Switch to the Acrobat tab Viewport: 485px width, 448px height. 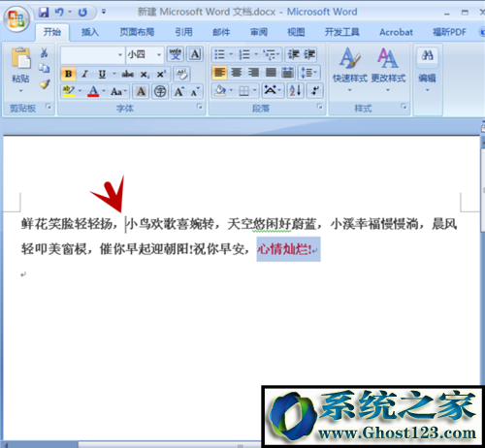(x=396, y=32)
